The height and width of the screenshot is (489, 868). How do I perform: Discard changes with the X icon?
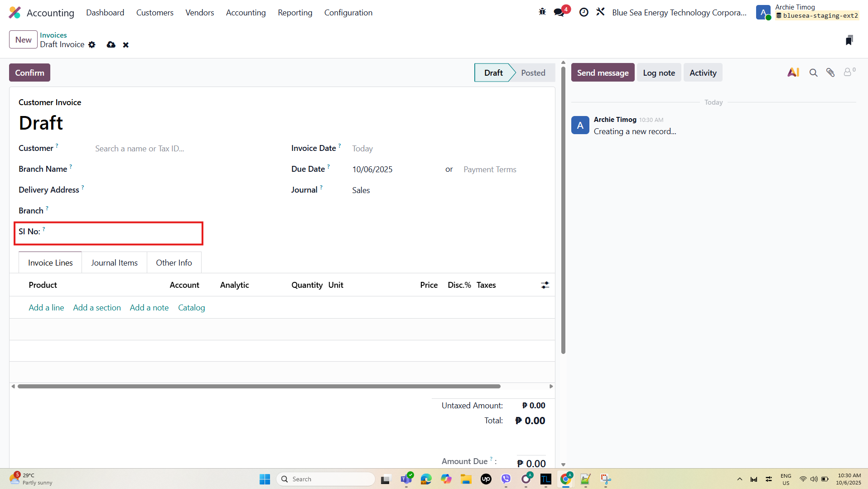[x=126, y=45]
